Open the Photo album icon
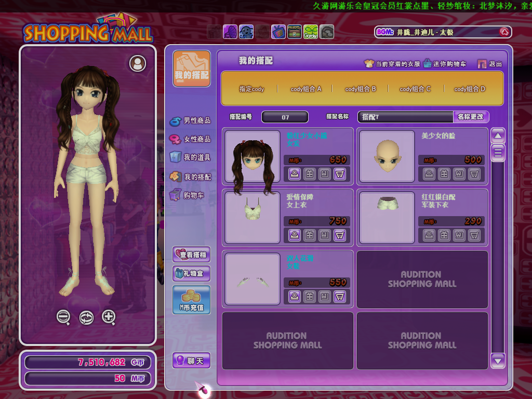 coord(295,32)
